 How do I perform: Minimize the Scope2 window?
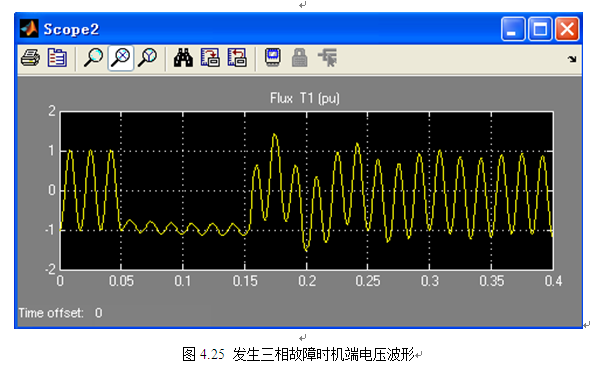point(513,29)
